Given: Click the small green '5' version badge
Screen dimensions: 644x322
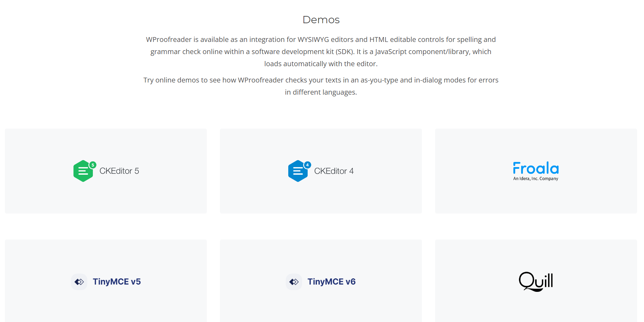Looking at the screenshot, I should [x=93, y=165].
